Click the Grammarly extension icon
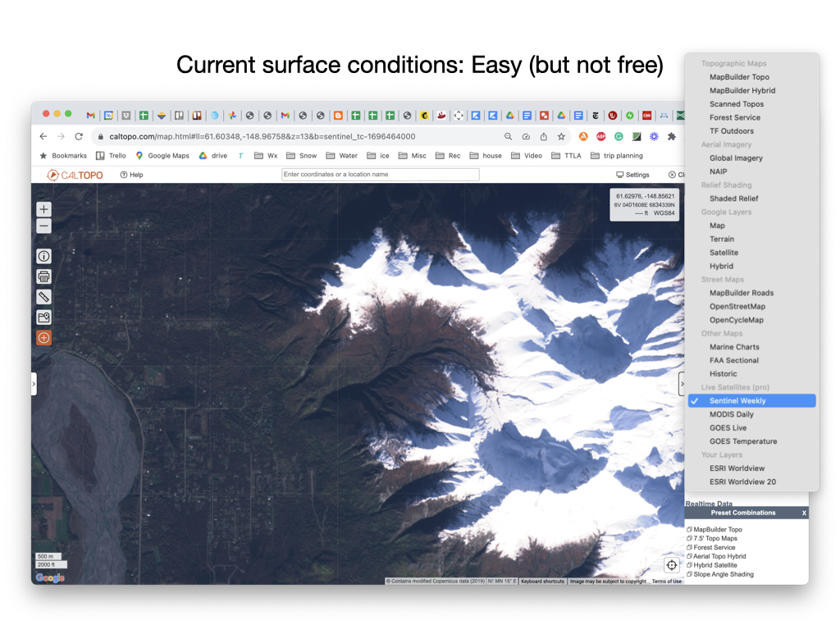Viewport: 840px width, 630px height. point(619,137)
